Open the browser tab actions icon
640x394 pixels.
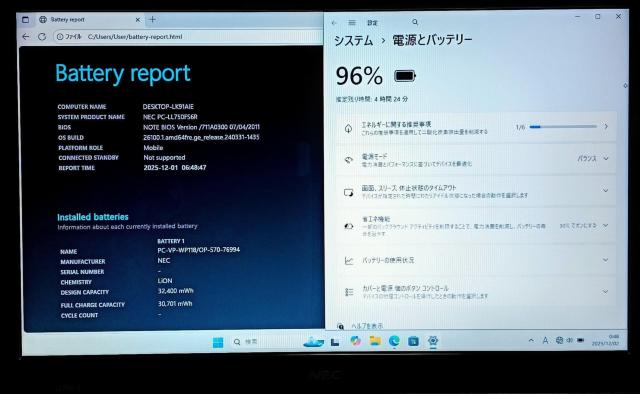(25, 19)
